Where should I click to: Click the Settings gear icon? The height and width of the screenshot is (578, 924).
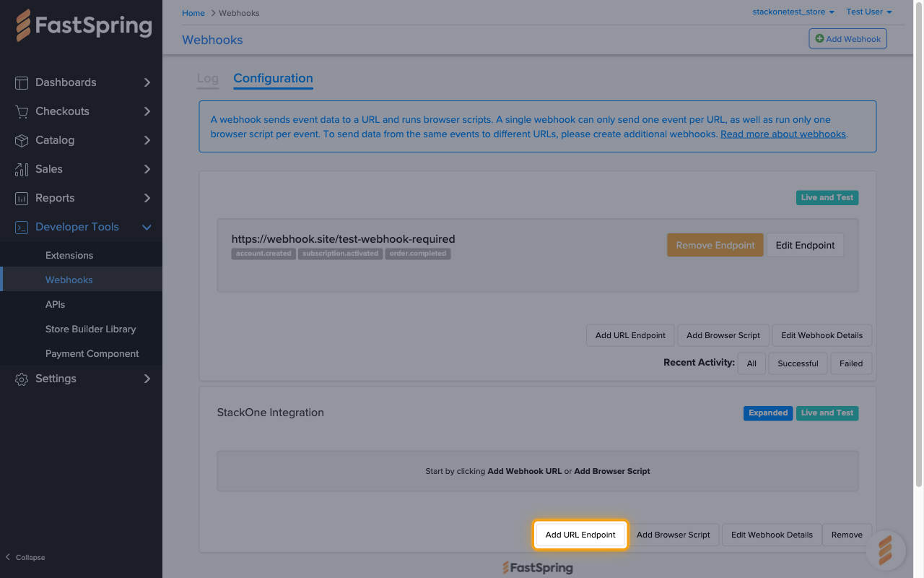click(x=22, y=379)
